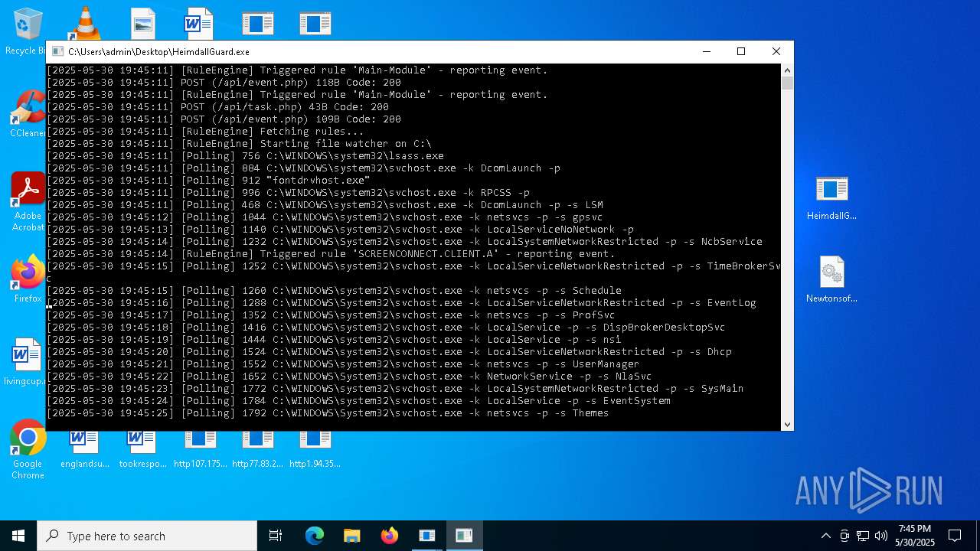Click the HeimdallGuard.exe path in title bar
The width and height of the screenshot is (980, 551).
tap(158, 52)
